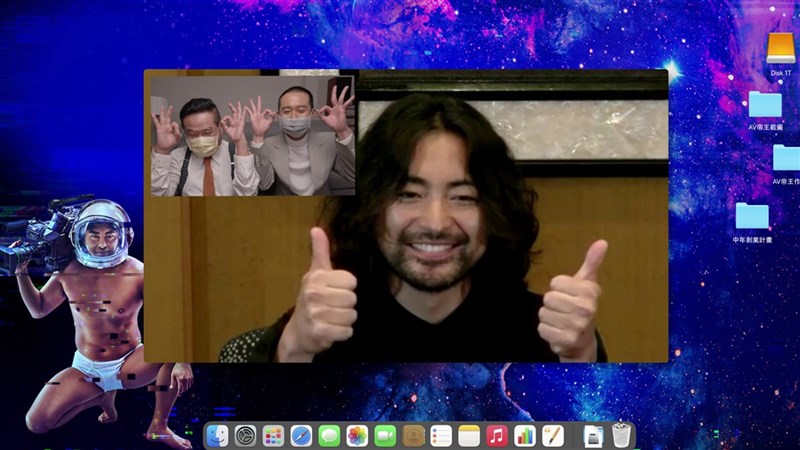The width and height of the screenshot is (800, 450).
Task: Select the Disk 1T drive icon
Action: click(781, 49)
